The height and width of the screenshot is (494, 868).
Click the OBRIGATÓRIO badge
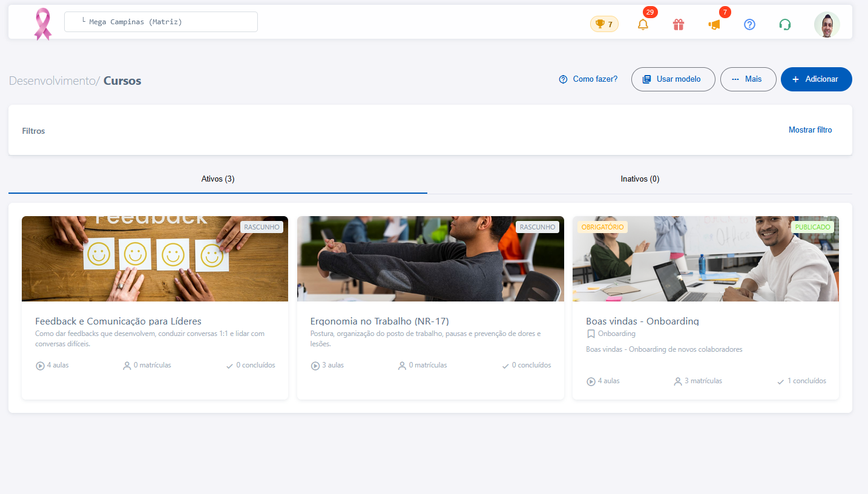tap(602, 227)
